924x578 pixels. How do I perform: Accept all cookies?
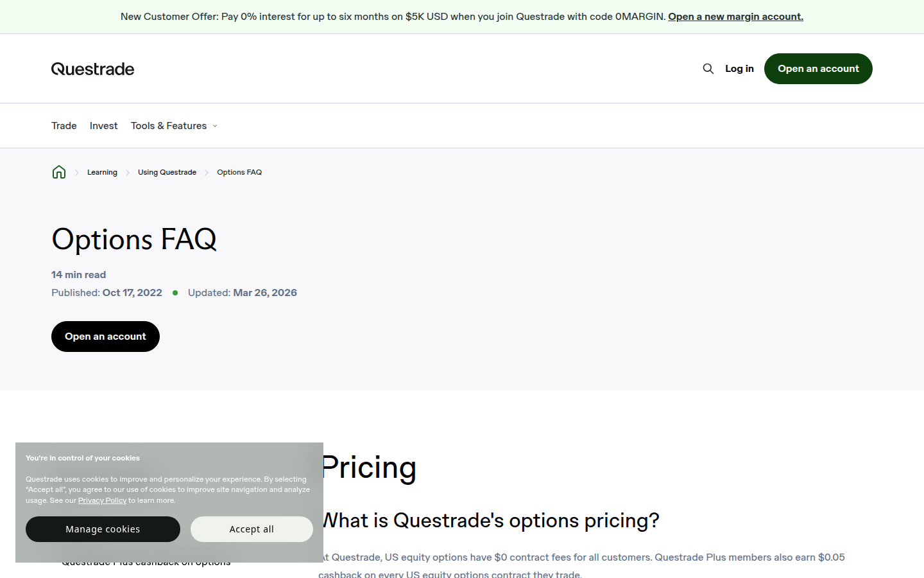[252, 529]
